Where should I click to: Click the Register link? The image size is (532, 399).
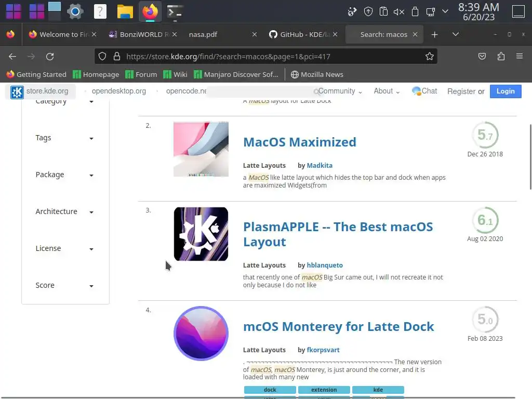[x=461, y=91]
